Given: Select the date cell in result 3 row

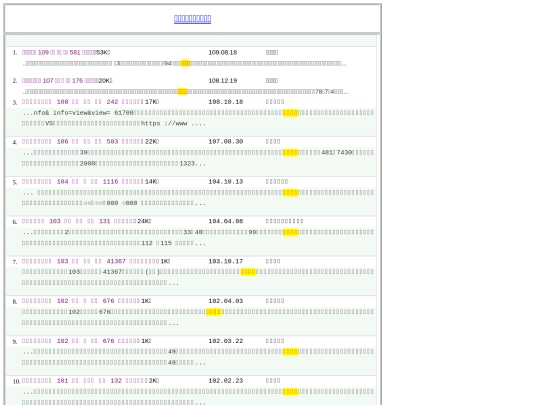Looking at the screenshot, I should 226,102.
